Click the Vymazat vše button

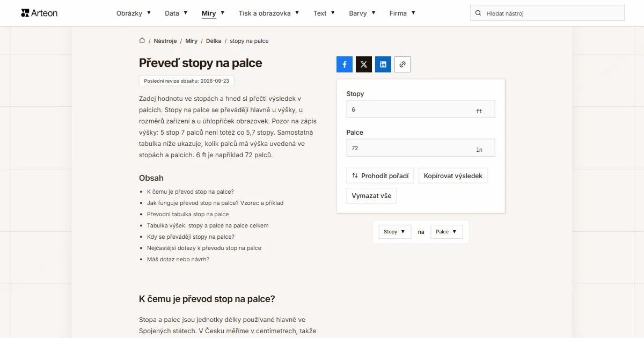[371, 196]
